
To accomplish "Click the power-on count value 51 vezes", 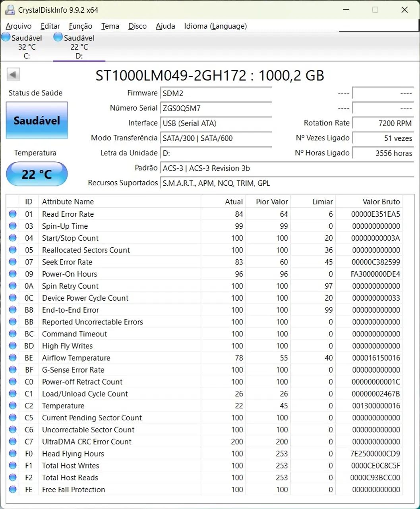I will (x=383, y=138).
